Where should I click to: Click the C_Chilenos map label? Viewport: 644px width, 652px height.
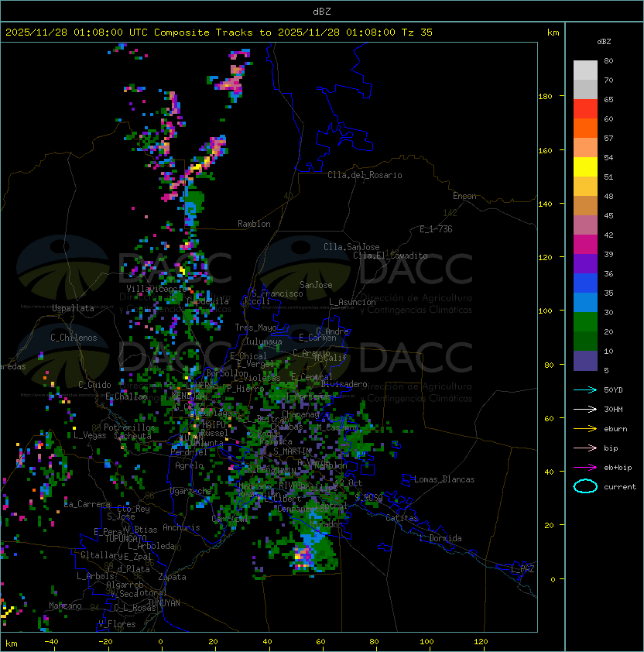pyautogui.click(x=74, y=338)
